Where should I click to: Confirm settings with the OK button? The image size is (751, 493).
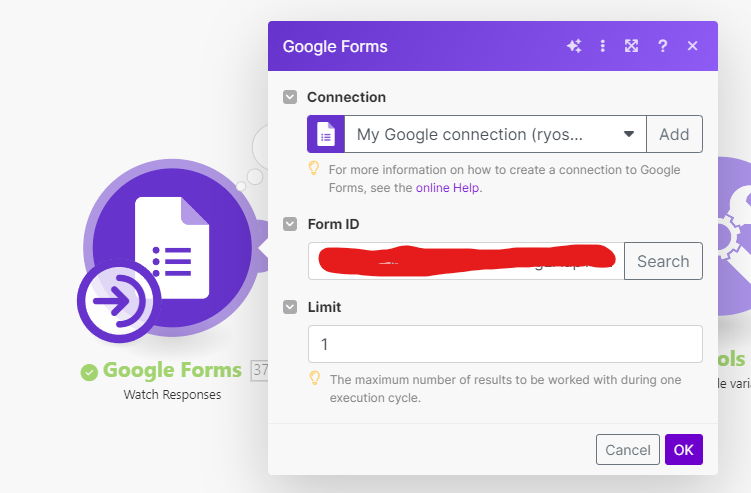coord(683,450)
